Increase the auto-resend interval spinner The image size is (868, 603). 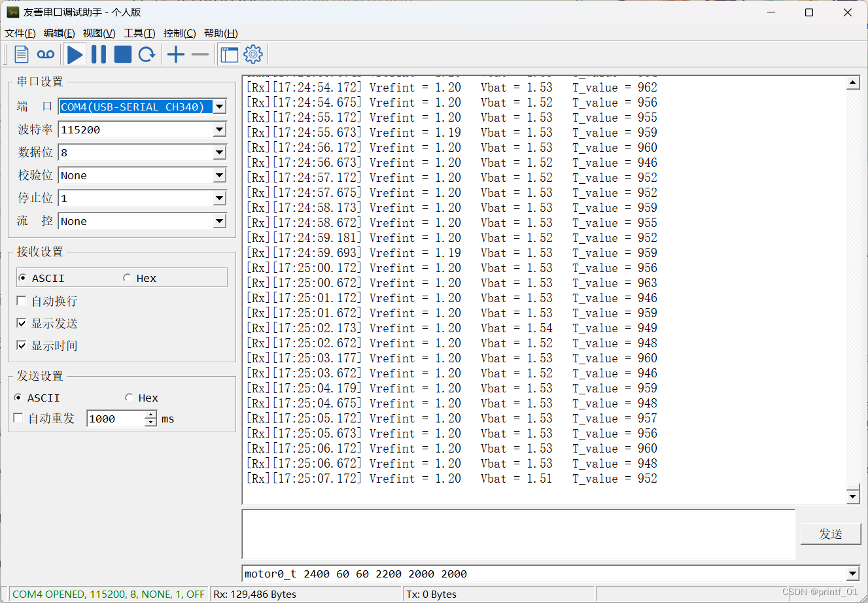[x=150, y=415]
